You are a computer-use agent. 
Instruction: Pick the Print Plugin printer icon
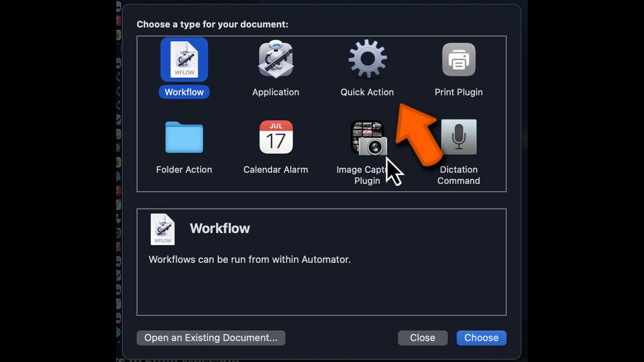[x=459, y=59]
